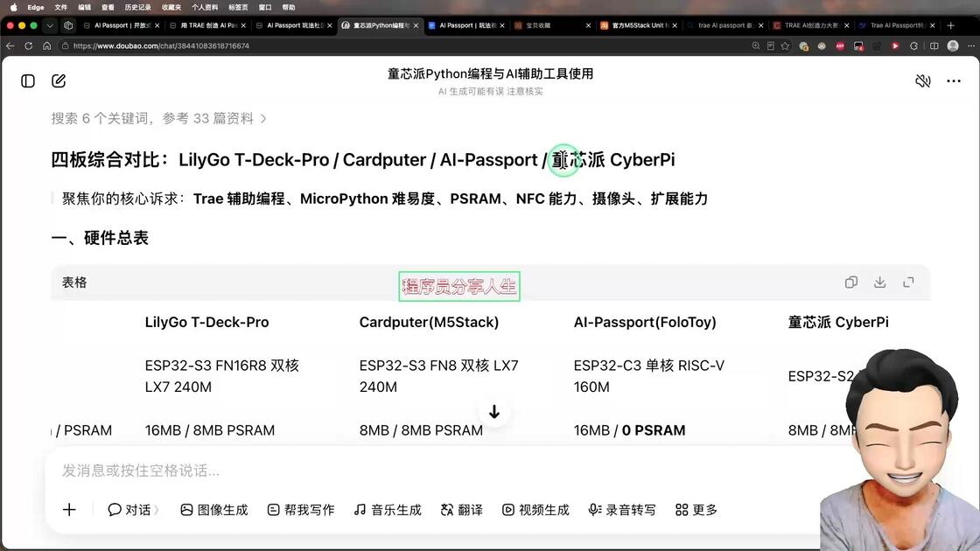Toggle the Doubao sidebar panel
980x551 pixels.
tap(27, 81)
